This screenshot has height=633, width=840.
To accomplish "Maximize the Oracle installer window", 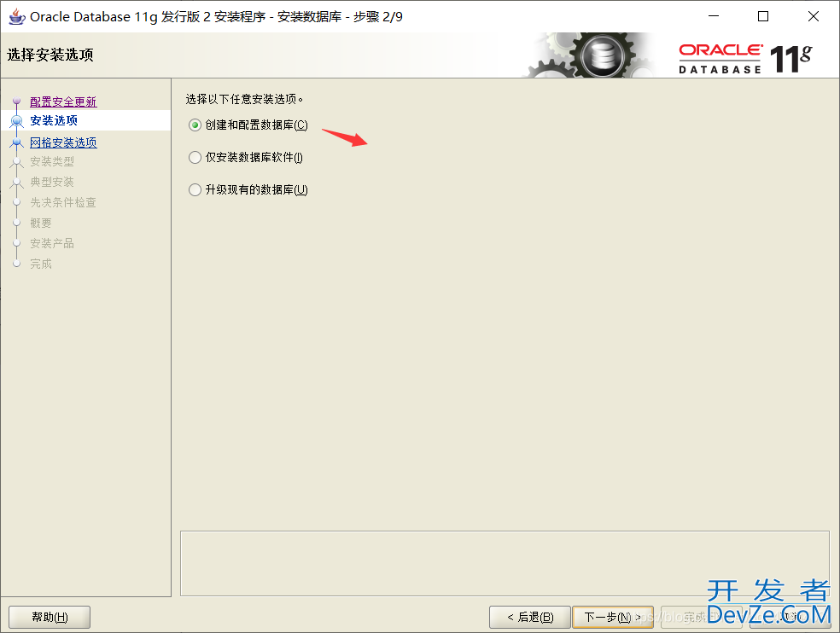I will click(763, 16).
